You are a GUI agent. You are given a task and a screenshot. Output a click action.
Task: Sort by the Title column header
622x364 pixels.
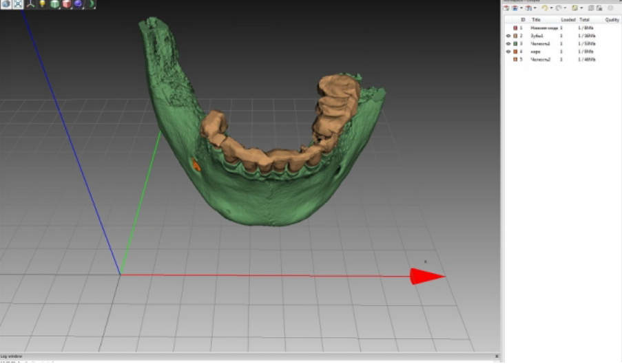point(536,20)
